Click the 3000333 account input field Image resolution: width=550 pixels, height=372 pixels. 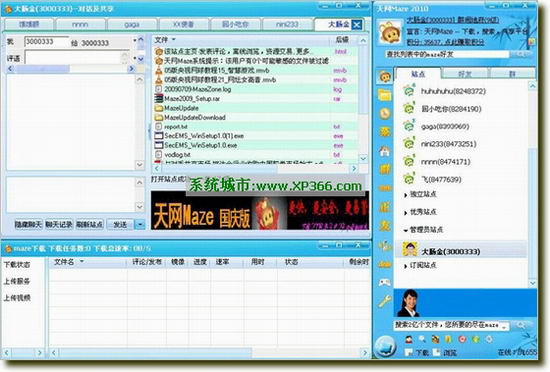(46, 41)
